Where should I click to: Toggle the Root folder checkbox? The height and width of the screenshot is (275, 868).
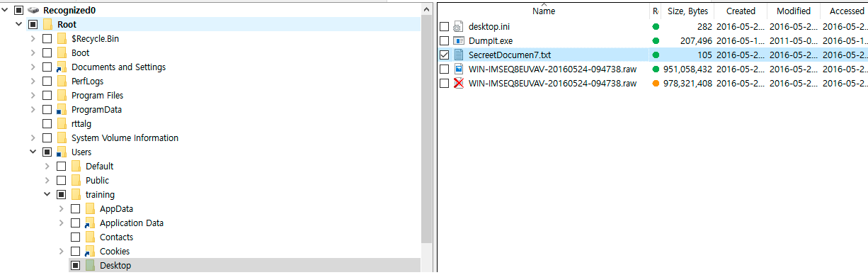[x=33, y=25]
